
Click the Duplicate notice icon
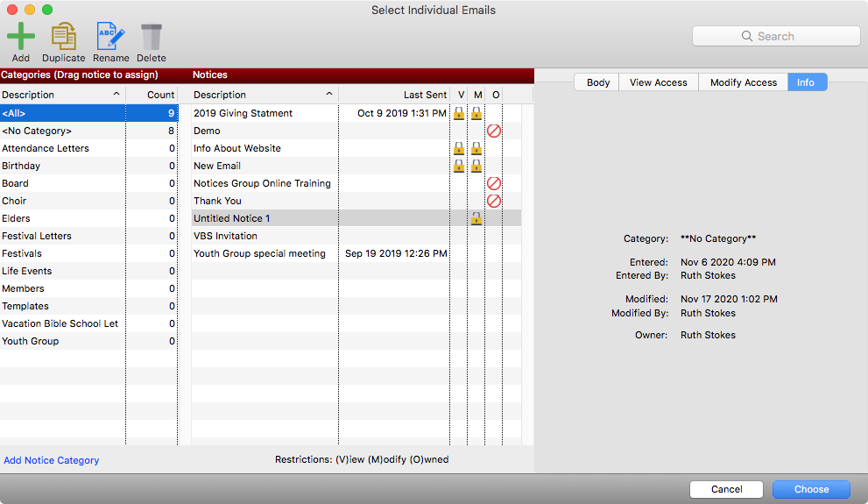point(63,37)
